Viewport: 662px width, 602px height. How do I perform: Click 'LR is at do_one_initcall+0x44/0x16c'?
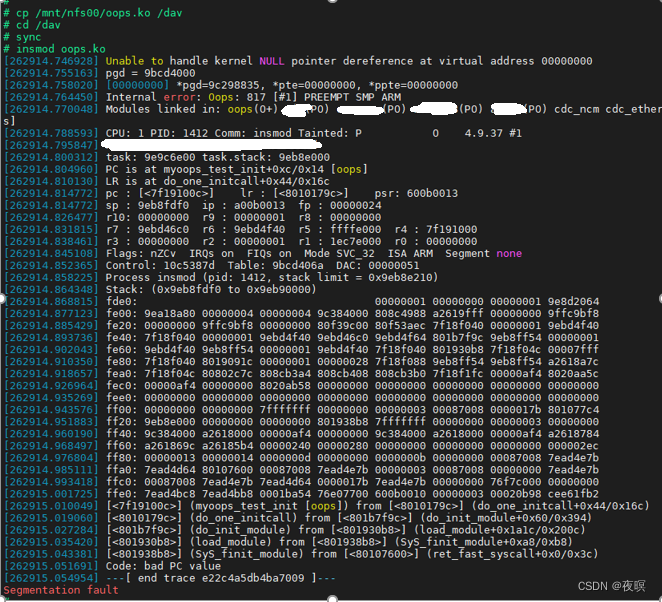pyautogui.click(x=217, y=182)
